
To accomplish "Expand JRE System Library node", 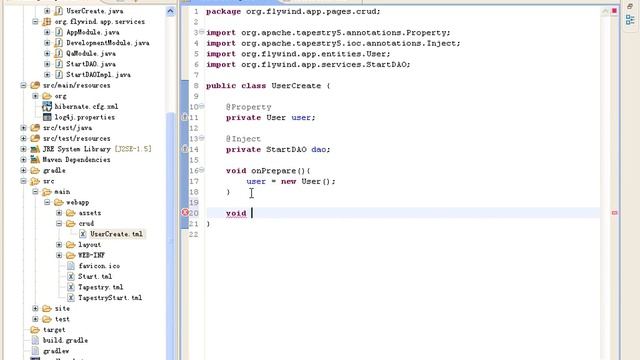I will [23, 149].
